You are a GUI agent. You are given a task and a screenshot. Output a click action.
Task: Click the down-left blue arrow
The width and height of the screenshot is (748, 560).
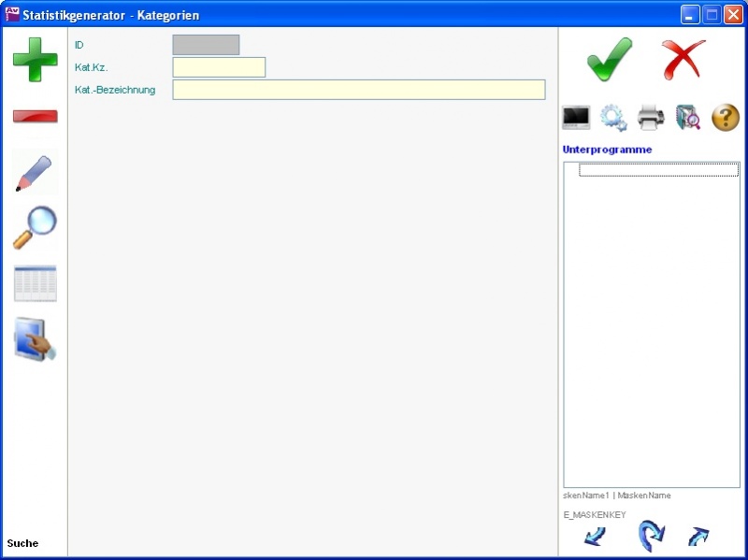click(595, 537)
